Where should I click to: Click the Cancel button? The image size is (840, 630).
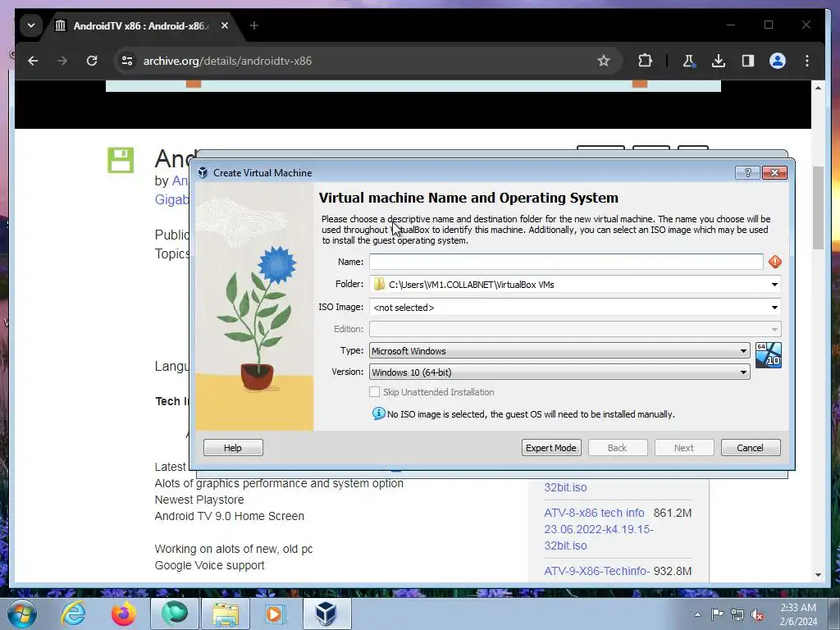pyautogui.click(x=750, y=448)
